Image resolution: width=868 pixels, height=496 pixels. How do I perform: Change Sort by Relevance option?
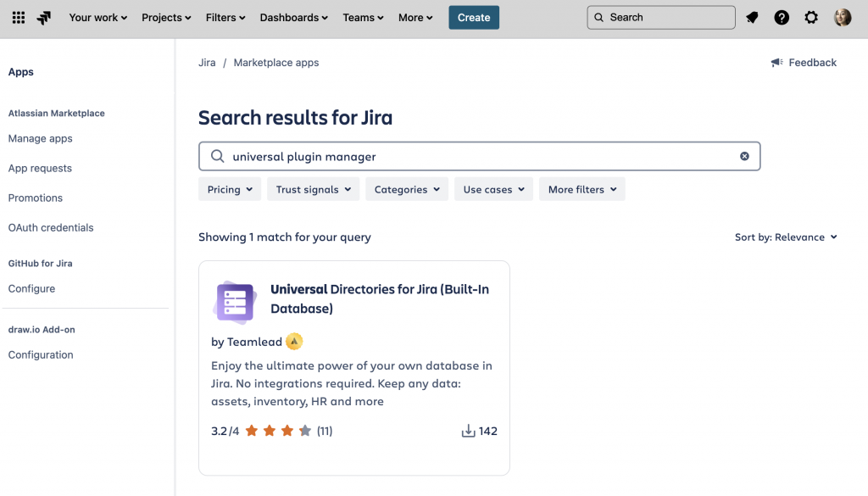pos(786,237)
